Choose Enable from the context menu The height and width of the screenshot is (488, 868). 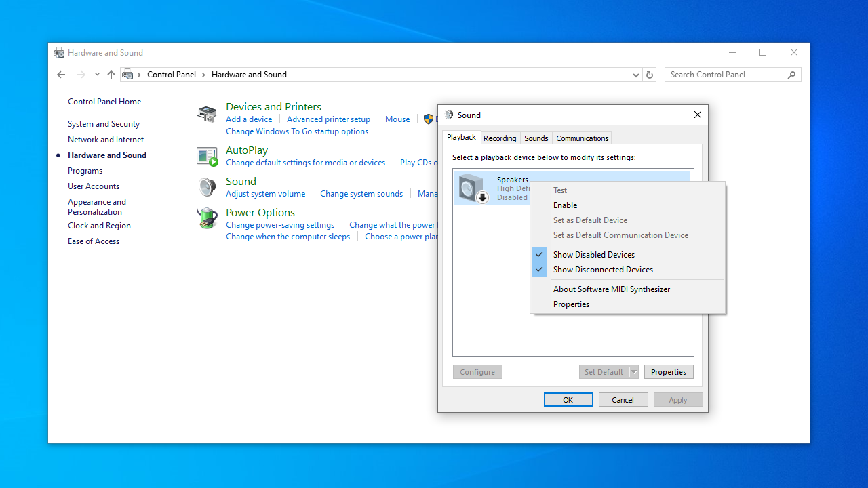click(x=565, y=205)
